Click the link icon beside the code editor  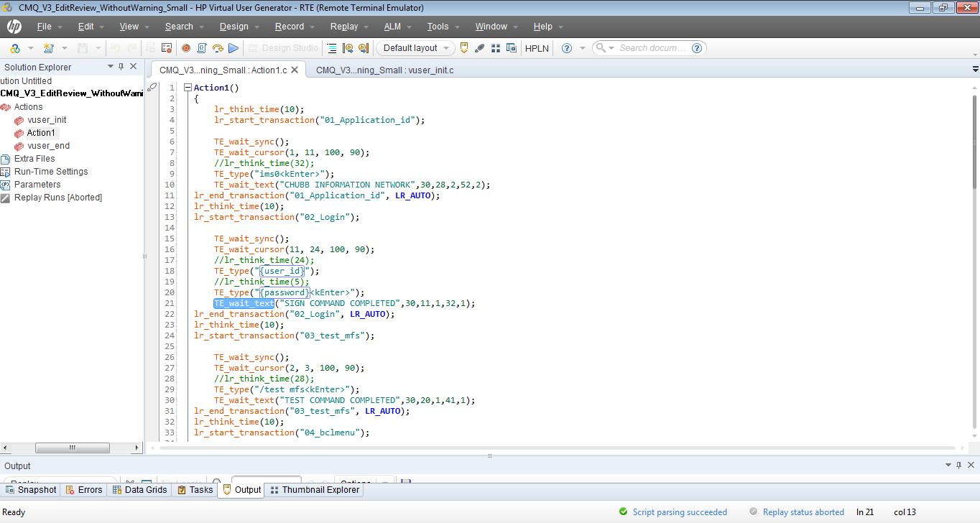pyautogui.click(x=152, y=87)
